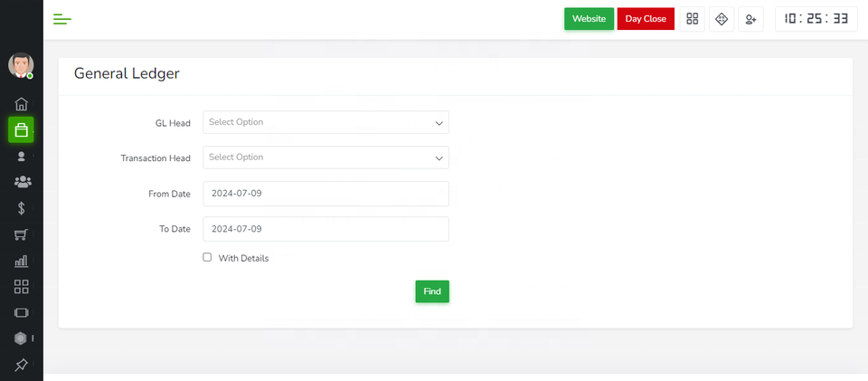Click the home icon in the sidebar
This screenshot has height=381, width=868.
pyautogui.click(x=22, y=104)
